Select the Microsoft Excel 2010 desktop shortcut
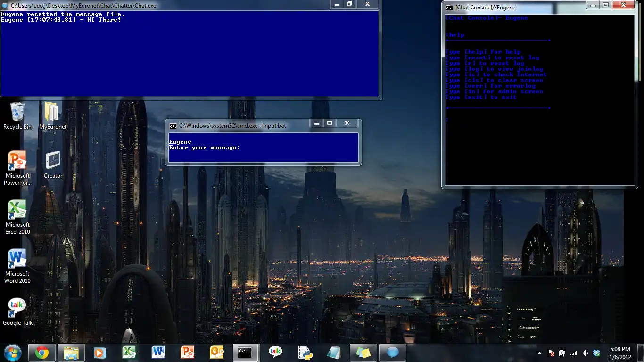 pos(17,217)
